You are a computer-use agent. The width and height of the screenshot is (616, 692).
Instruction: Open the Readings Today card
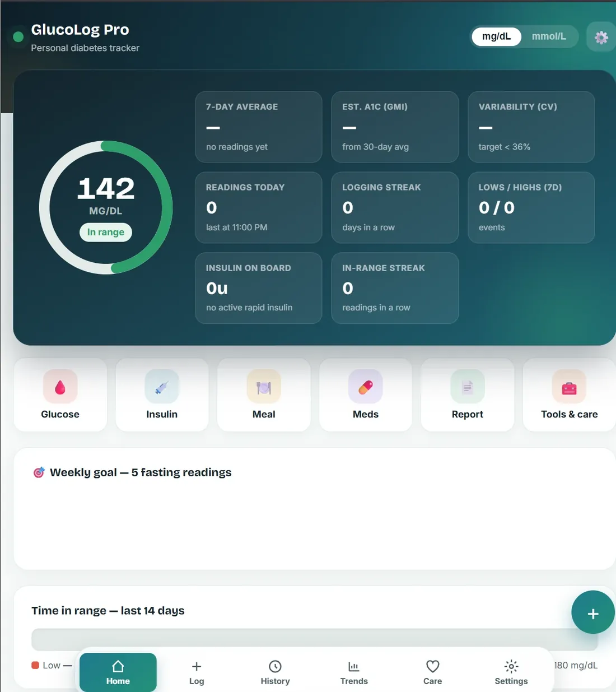(259, 207)
